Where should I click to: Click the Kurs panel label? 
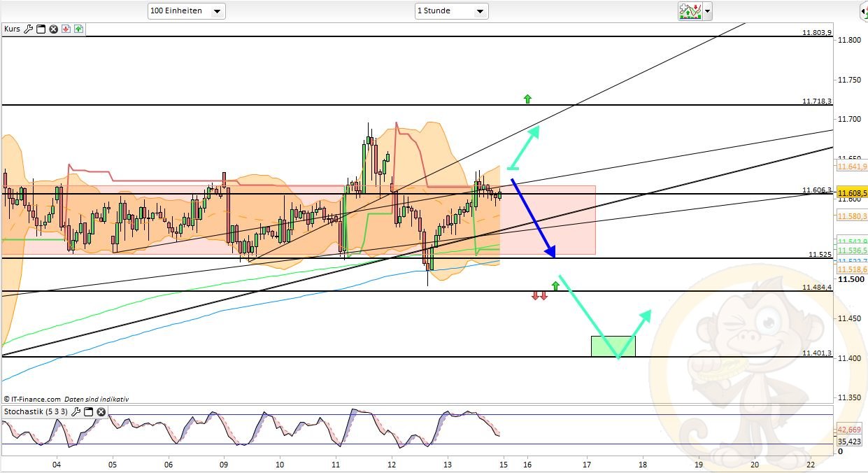(x=12, y=29)
